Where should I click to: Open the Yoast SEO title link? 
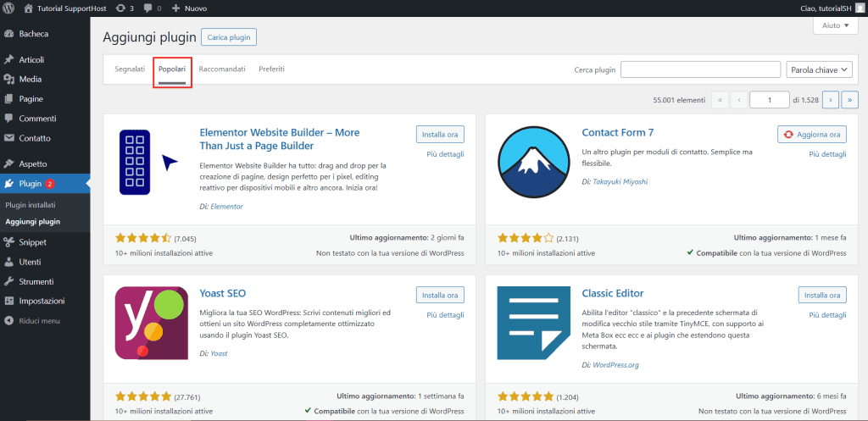(223, 293)
